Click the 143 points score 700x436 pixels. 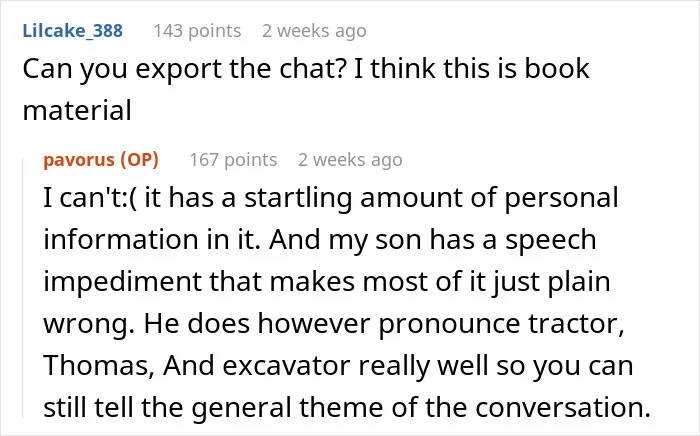coord(197,31)
